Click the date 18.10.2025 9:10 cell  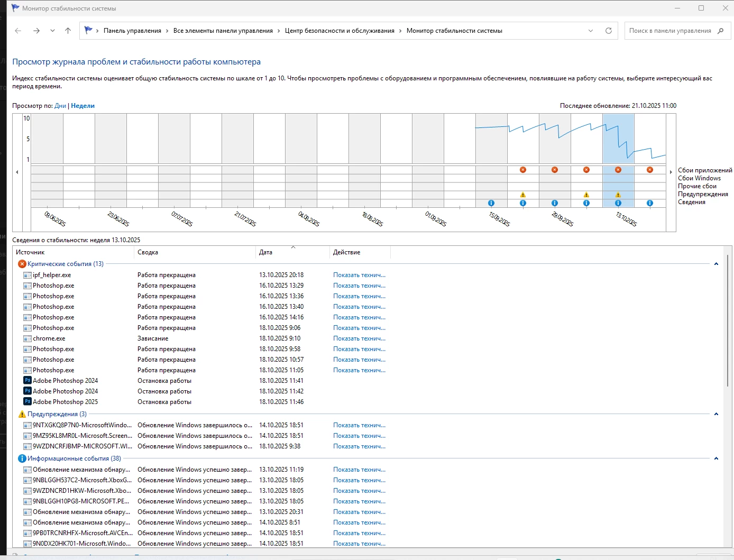[x=280, y=338]
